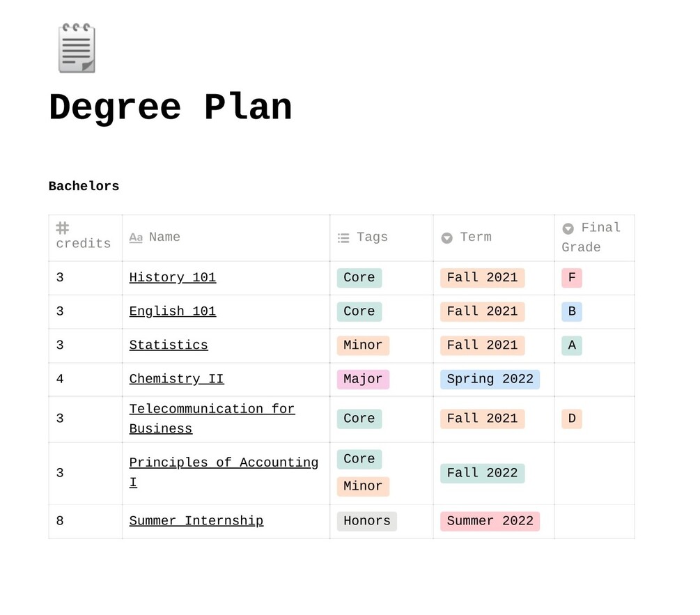Open the History 101 page link

pos(173,277)
